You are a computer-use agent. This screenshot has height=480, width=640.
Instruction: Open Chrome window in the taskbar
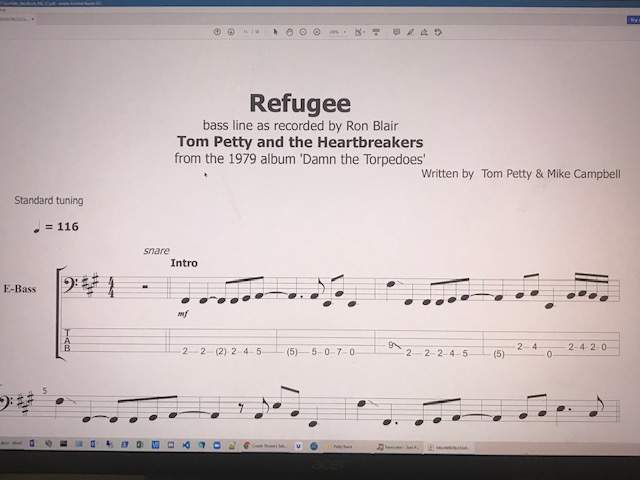tap(264, 446)
